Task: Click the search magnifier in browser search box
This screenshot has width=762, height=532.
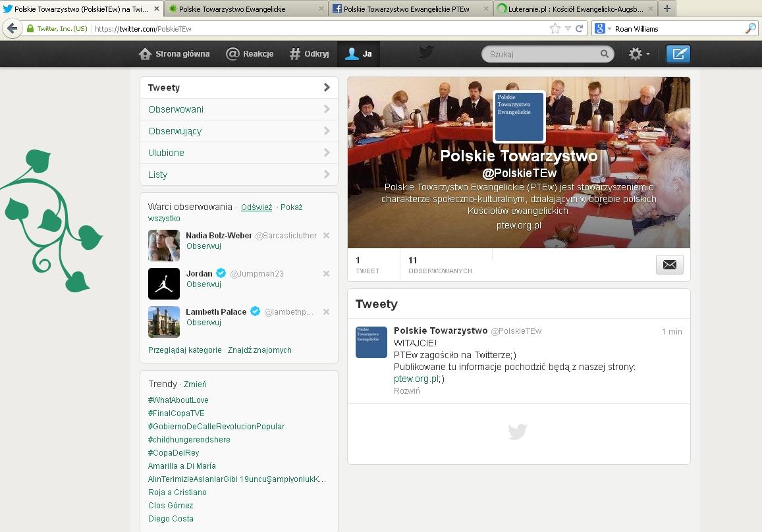Action: pyautogui.click(x=750, y=29)
